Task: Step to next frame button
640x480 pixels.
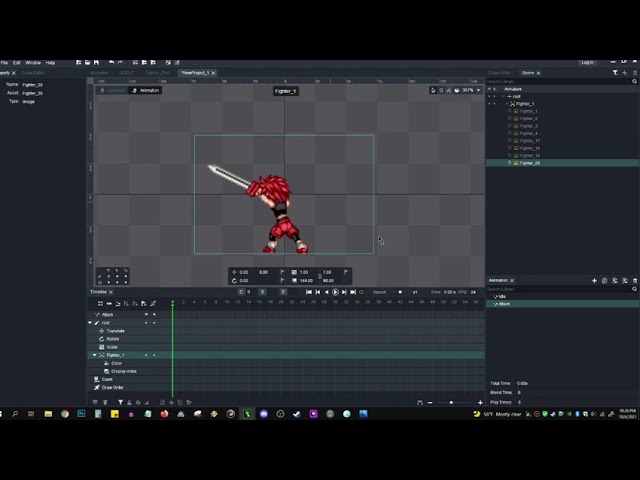Action: click(344, 292)
